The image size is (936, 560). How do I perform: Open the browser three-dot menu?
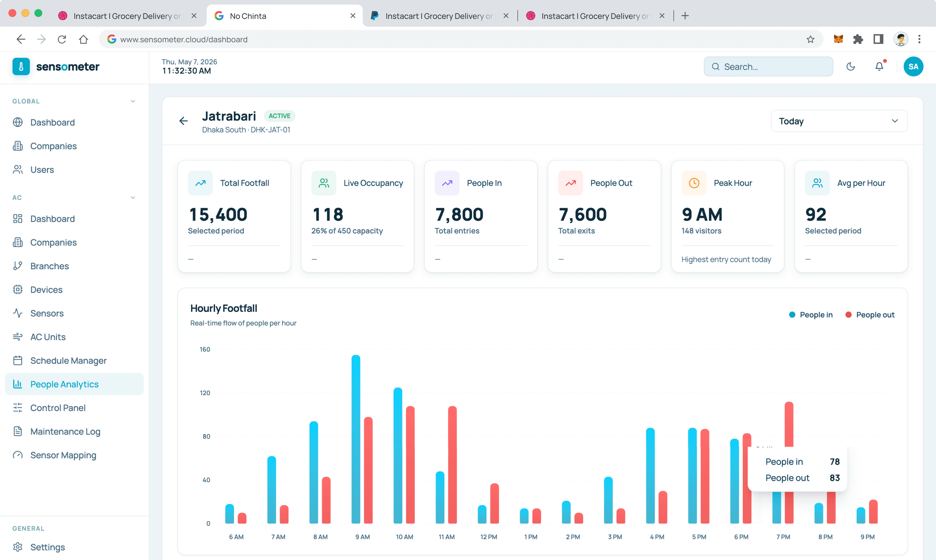coord(919,39)
